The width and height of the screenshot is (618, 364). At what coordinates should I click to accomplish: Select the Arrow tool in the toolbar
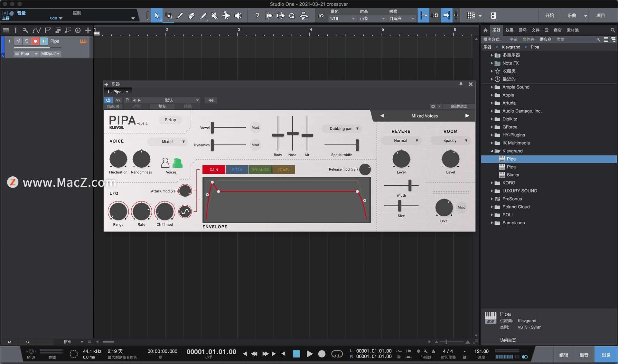coord(157,15)
